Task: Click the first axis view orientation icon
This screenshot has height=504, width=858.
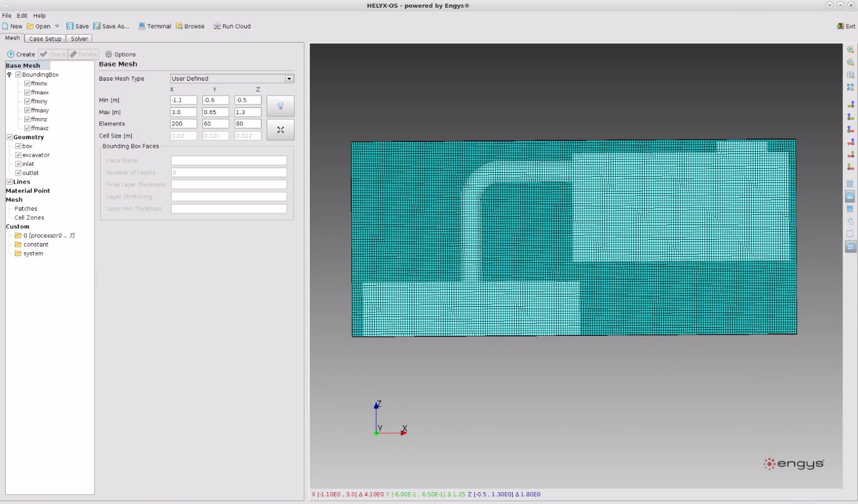Action: [x=851, y=105]
